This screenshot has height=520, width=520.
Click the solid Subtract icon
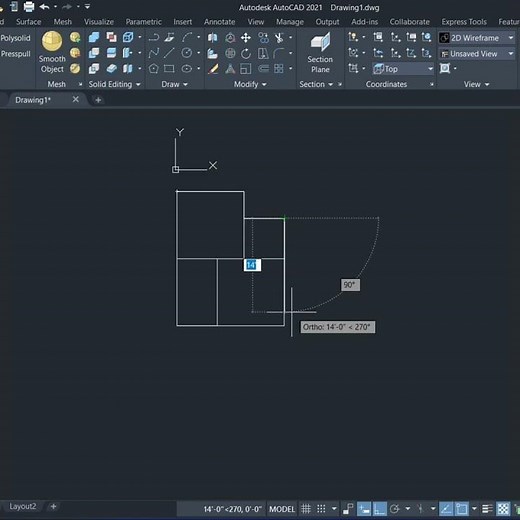click(x=94, y=53)
